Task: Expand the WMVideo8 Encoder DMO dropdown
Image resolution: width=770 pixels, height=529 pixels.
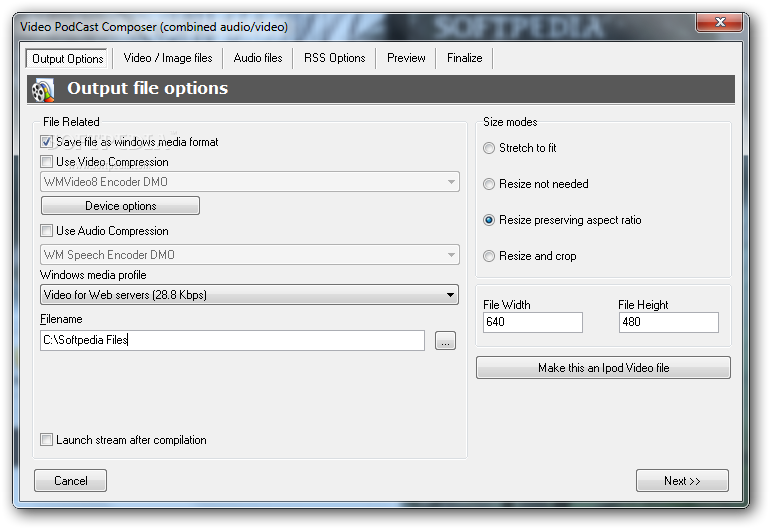Action: 249,182
